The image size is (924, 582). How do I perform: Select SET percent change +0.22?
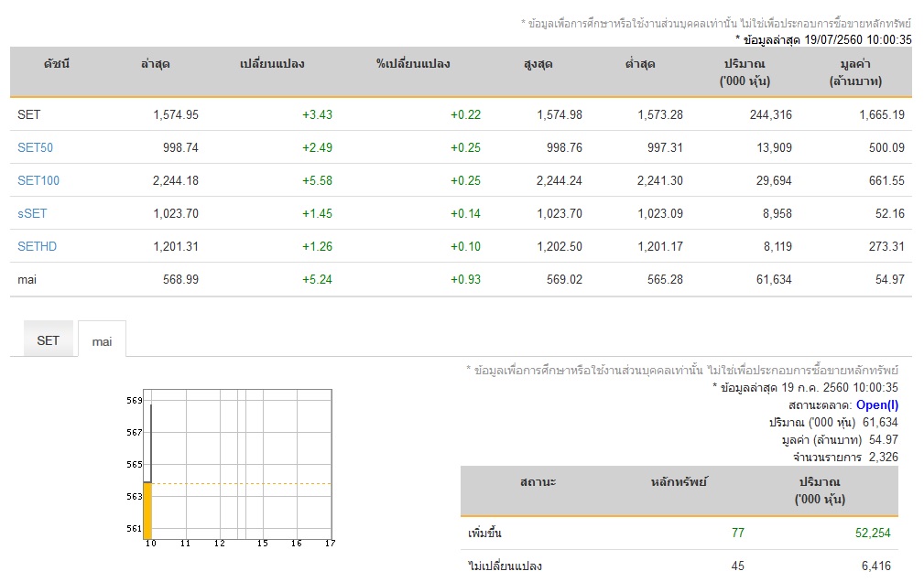click(x=465, y=114)
